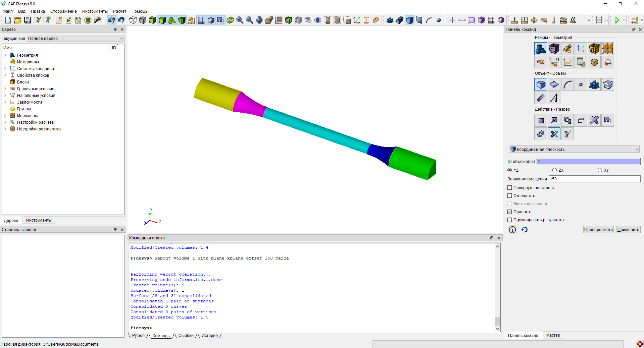
Task: Open a file with the folder icon
Action: coord(18,20)
